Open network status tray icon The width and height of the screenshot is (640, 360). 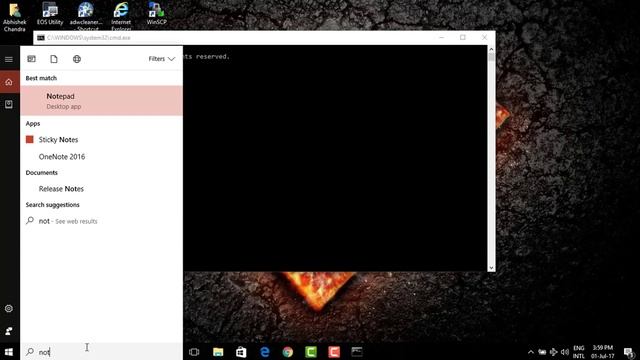(x=553, y=352)
